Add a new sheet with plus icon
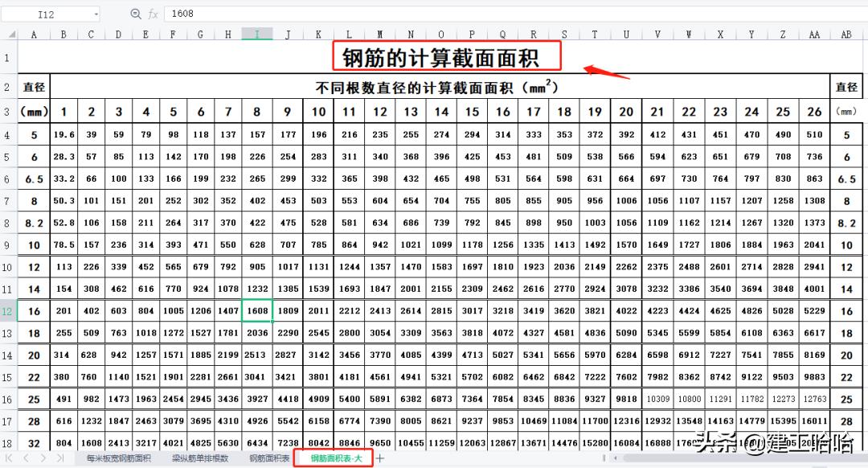The image size is (868, 468). (x=380, y=458)
